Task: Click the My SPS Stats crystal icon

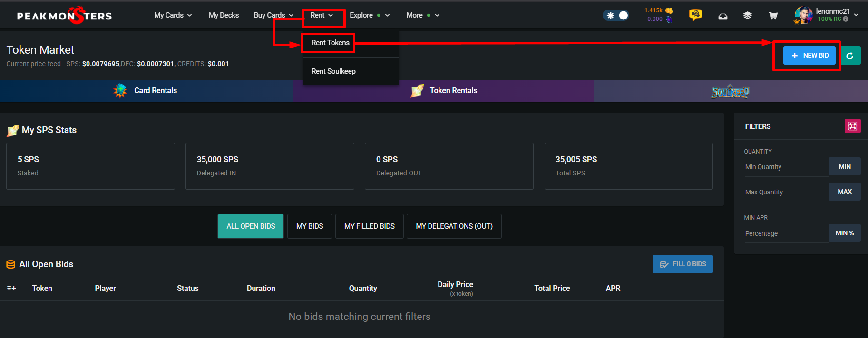Action: pyautogui.click(x=13, y=130)
